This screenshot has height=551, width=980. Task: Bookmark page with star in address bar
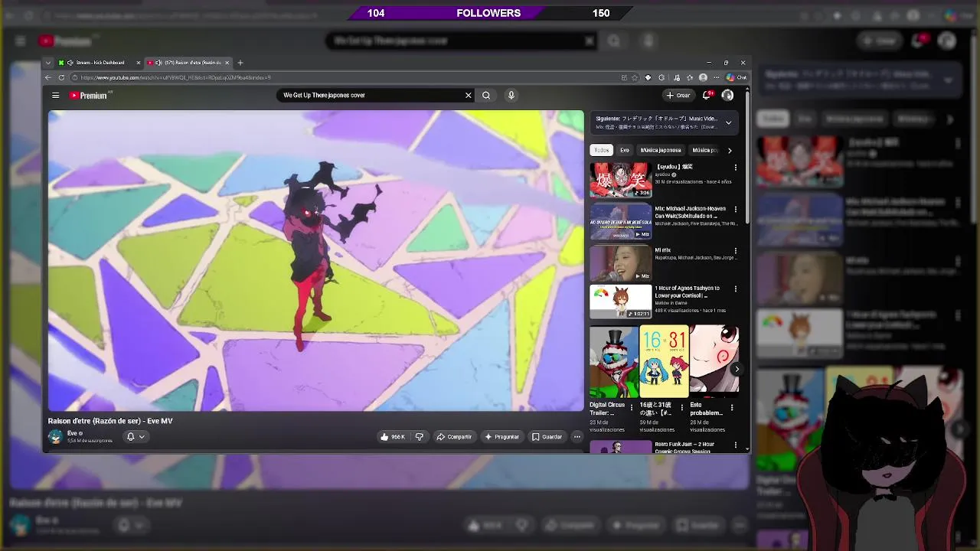pyautogui.click(x=634, y=77)
